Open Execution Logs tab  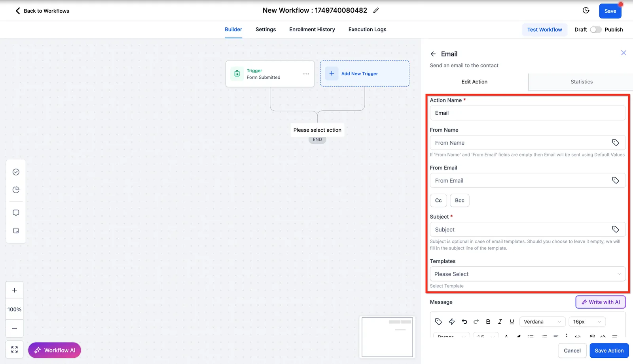coord(367,30)
